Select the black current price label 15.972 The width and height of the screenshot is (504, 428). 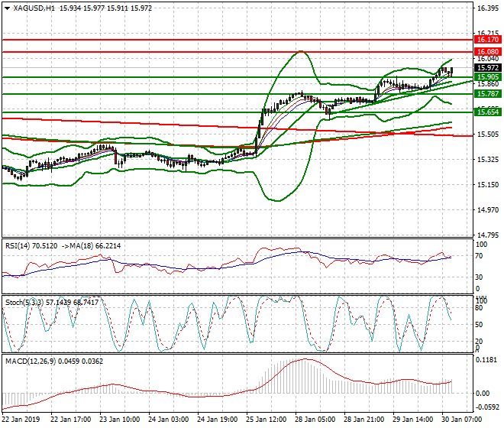tap(488, 68)
